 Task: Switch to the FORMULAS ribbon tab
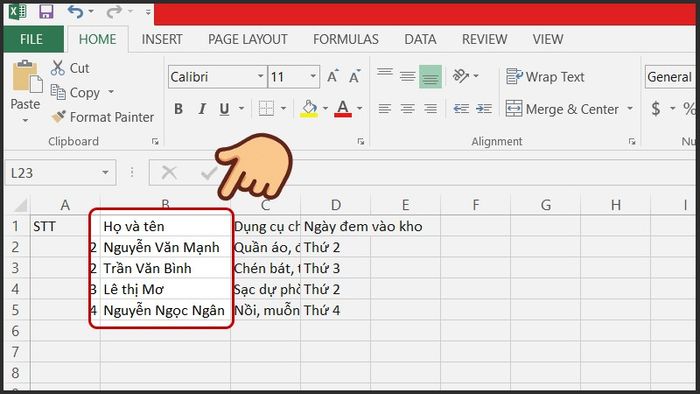tap(346, 39)
